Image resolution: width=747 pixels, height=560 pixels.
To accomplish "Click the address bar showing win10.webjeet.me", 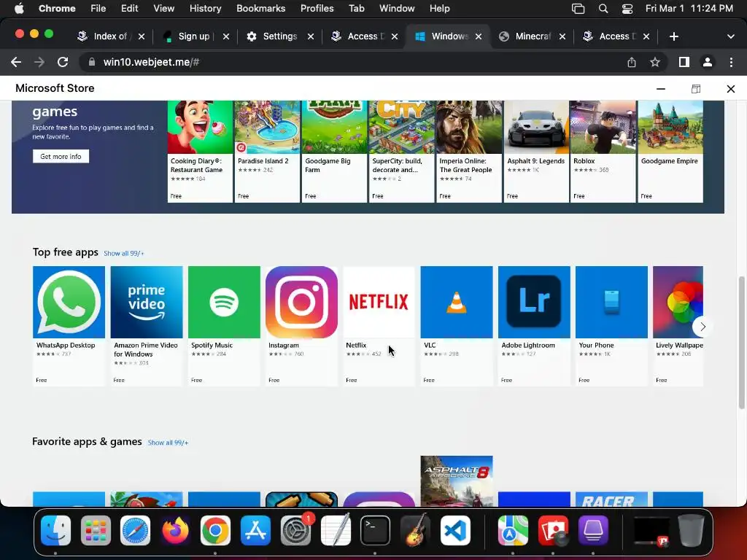I will click(x=352, y=62).
